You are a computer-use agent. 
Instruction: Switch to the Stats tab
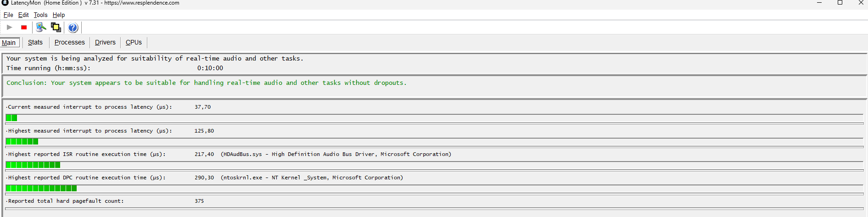tap(35, 42)
